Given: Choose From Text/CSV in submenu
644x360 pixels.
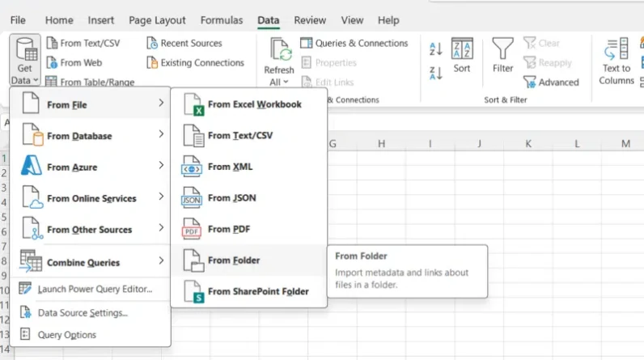Looking at the screenshot, I should point(249,135).
